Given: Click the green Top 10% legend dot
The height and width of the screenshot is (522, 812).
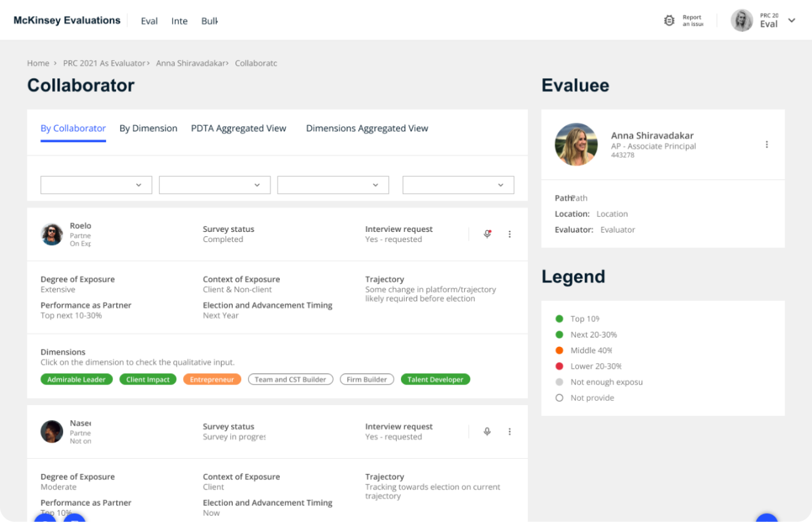Looking at the screenshot, I should click(559, 319).
